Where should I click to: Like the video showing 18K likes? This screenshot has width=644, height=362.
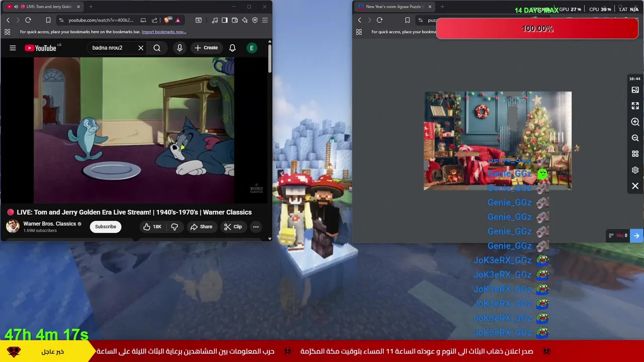coord(152,227)
